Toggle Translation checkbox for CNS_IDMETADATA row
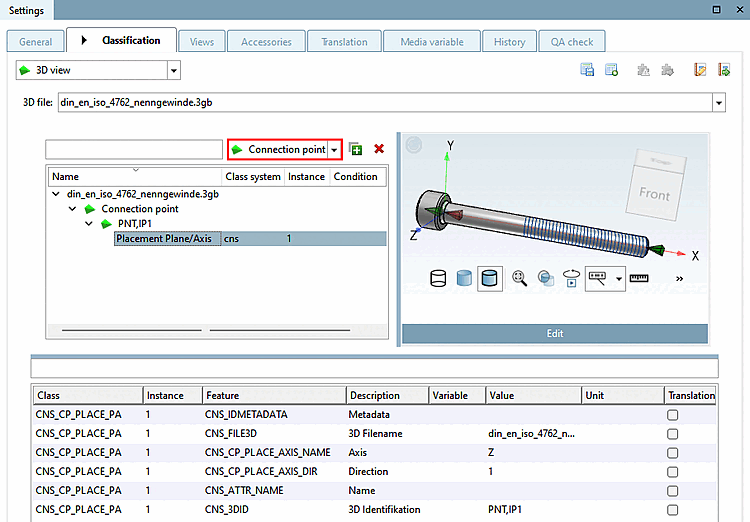The width and height of the screenshot is (750, 522). pos(672,414)
